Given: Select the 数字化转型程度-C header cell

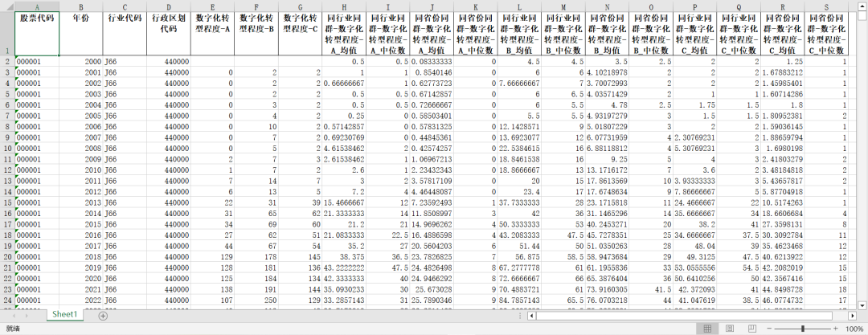Looking at the screenshot, I should click(300, 33).
